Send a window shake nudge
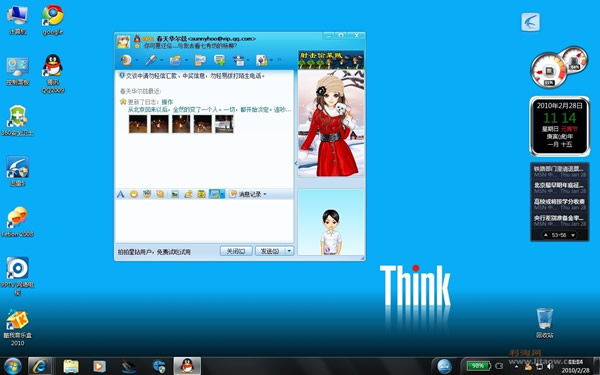The image size is (600, 375). 160,194
